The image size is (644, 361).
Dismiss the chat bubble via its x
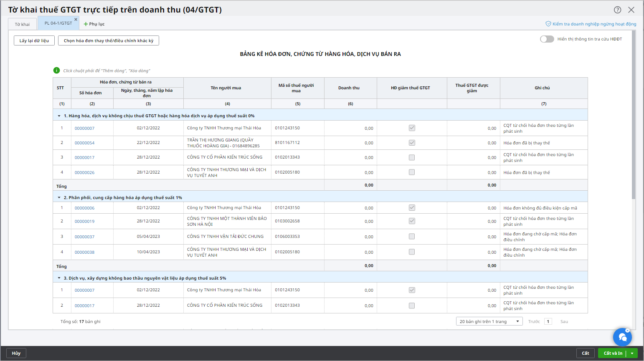pyautogui.click(x=627, y=330)
